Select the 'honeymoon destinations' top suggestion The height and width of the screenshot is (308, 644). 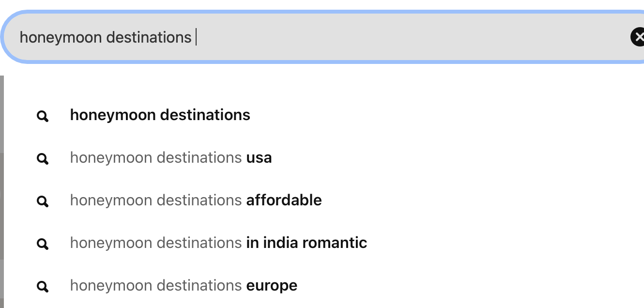(160, 115)
